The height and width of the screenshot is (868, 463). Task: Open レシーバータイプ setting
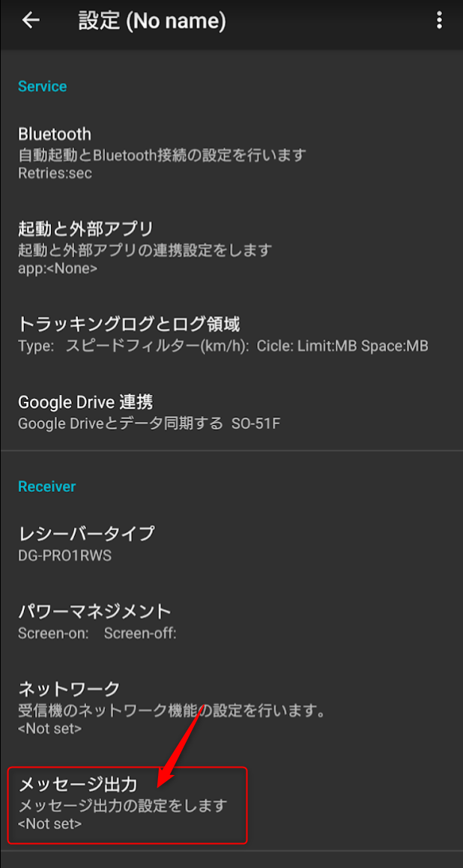click(86, 533)
